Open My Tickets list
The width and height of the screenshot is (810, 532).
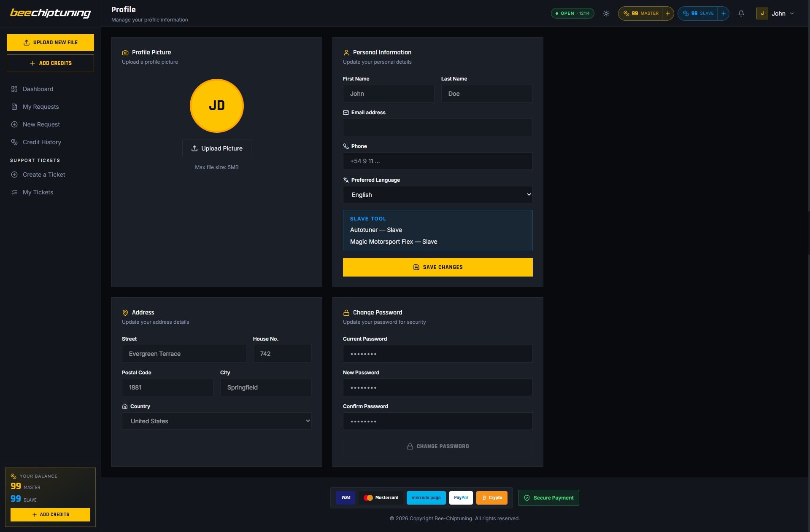coord(50,192)
